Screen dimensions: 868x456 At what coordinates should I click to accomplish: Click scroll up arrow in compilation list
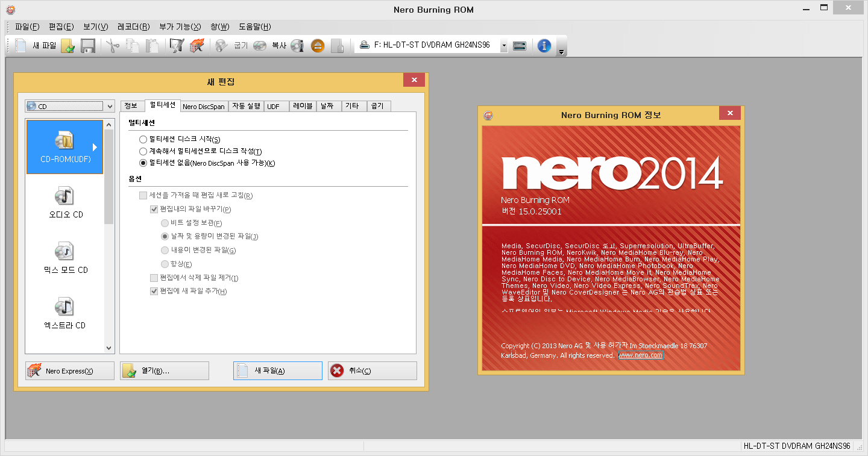click(x=109, y=125)
